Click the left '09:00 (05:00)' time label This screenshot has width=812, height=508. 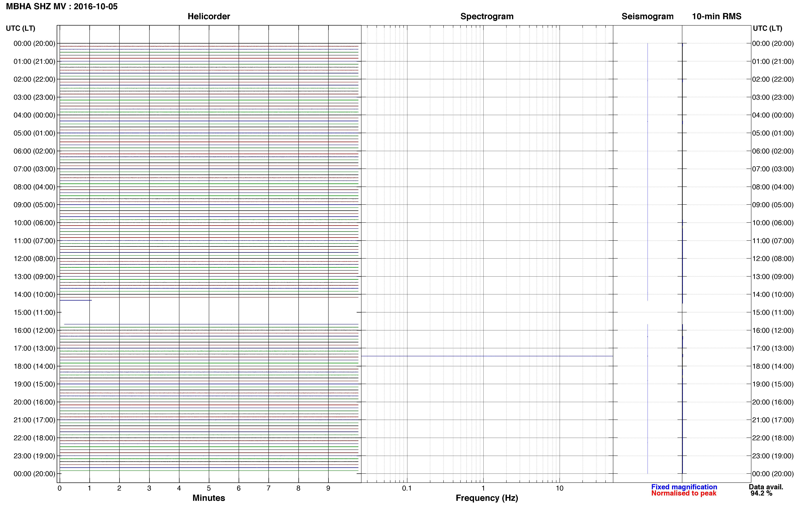(34, 205)
